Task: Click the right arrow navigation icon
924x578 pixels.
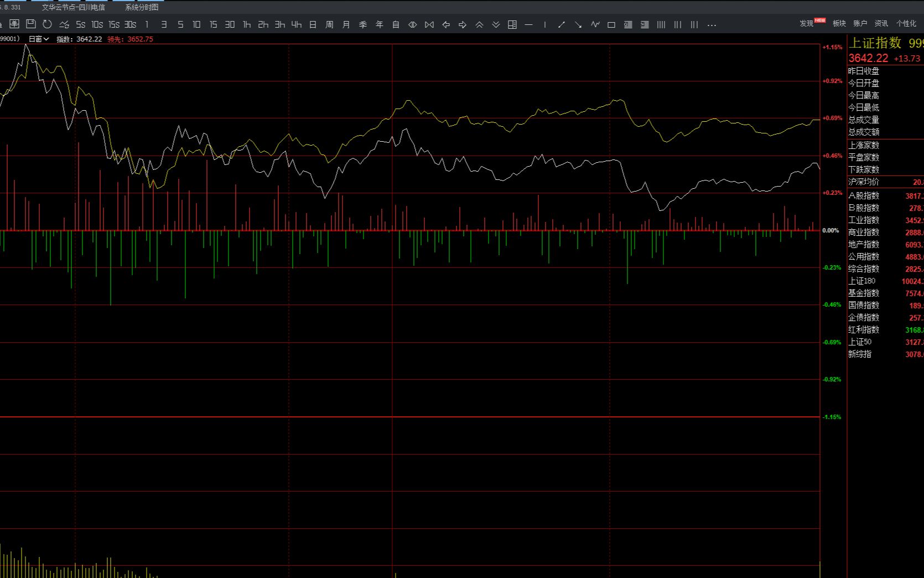Action: pos(463,24)
